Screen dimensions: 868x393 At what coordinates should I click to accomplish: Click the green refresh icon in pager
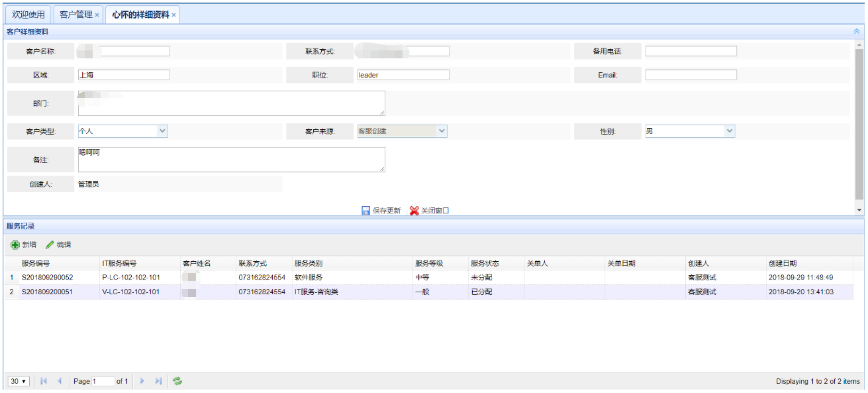point(177,381)
